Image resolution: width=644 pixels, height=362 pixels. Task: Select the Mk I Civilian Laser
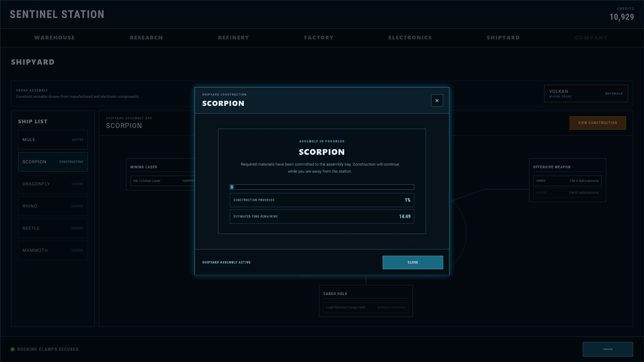[x=163, y=181]
